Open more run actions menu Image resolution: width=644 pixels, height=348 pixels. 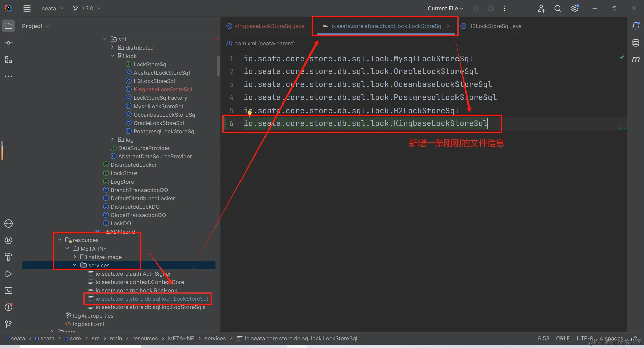pyautogui.click(x=505, y=9)
